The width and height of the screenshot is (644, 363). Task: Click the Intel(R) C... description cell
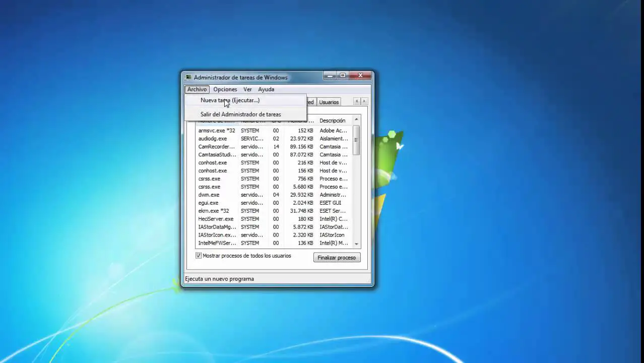pyautogui.click(x=333, y=219)
